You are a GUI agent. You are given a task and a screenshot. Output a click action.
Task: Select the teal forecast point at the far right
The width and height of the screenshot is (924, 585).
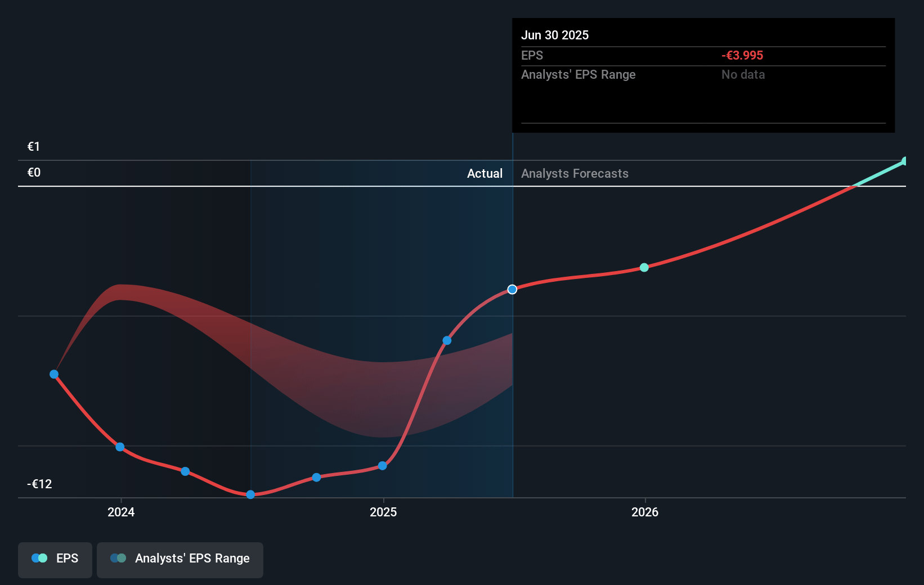click(x=904, y=161)
